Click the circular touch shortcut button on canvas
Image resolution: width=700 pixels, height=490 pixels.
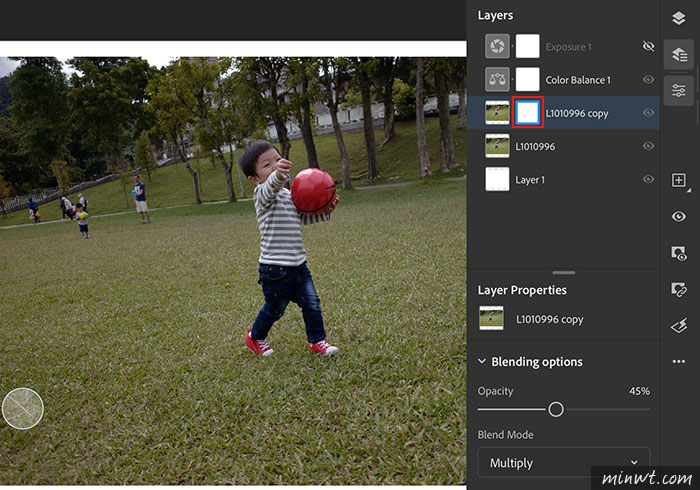pyautogui.click(x=23, y=408)
